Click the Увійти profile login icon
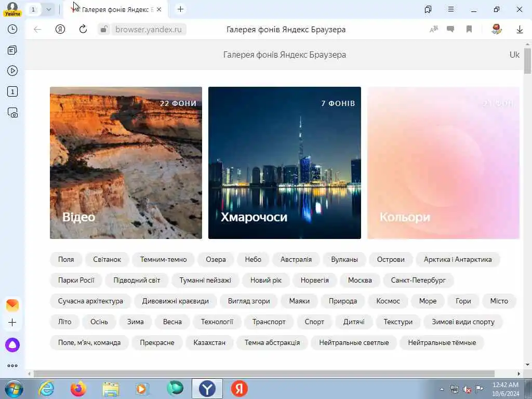 click(12, 9)
